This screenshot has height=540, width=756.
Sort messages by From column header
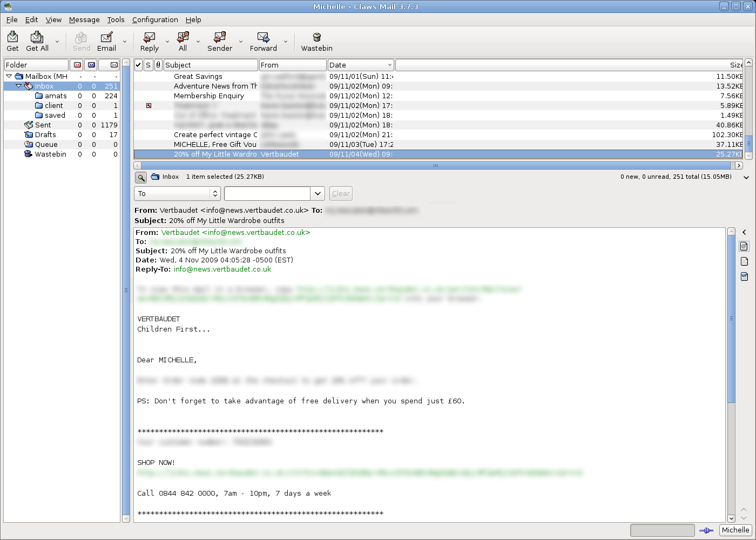[x=293, y=65]
